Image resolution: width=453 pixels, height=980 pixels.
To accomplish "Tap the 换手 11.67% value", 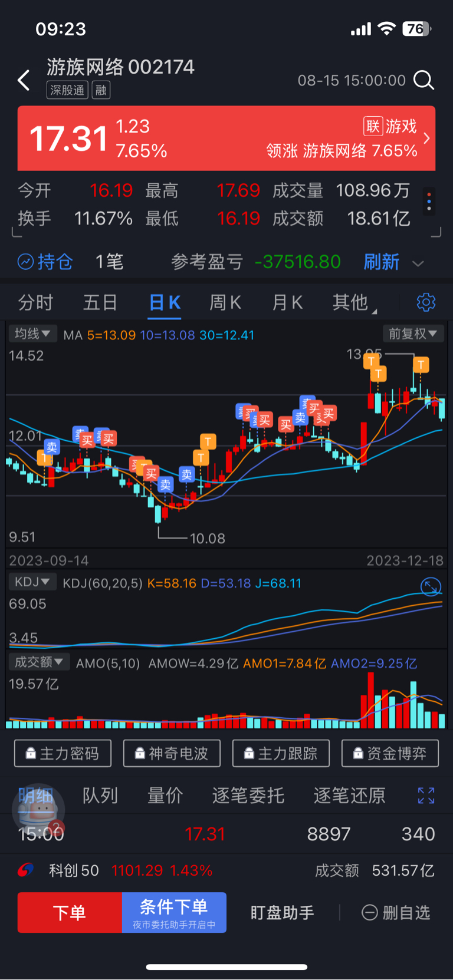I will pos(103,219).
